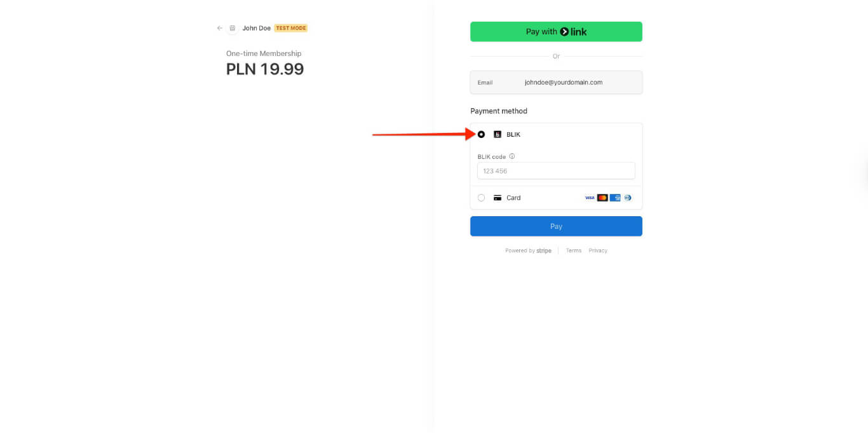Click the Mastercard brand icon
The height and width of the screenshot is (433, 868).
click(602, 198)
